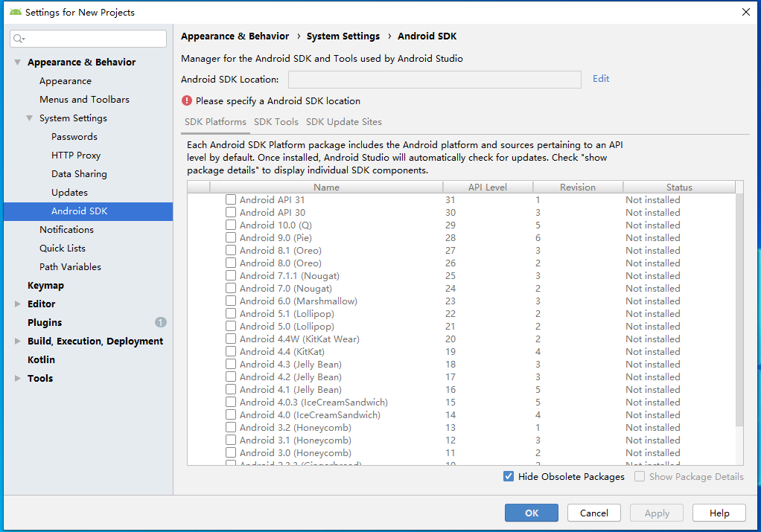The width and height of the screenshot is (761, 532).
Task: Open the SDK Tools tab
Action: [276, 122]
